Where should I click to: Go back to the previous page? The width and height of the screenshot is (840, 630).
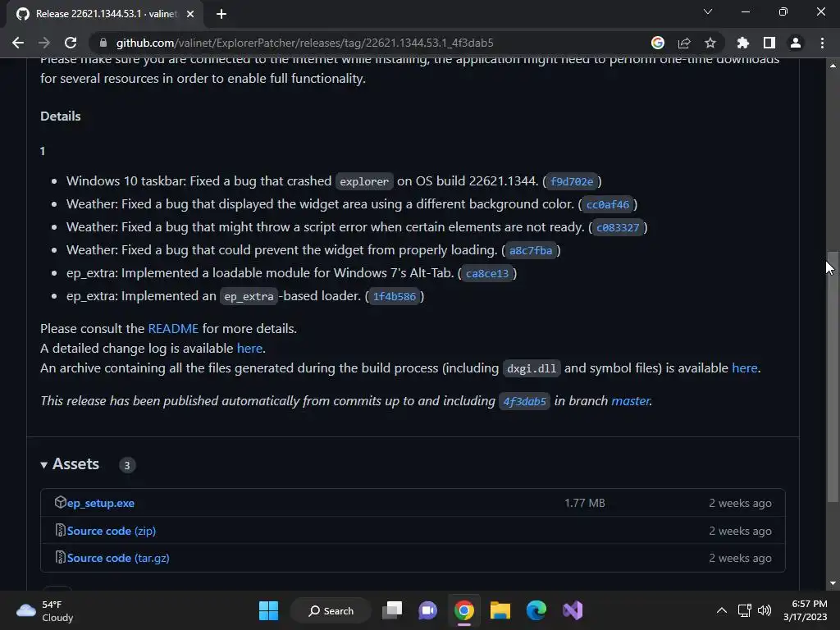click(x=18, y=43)
